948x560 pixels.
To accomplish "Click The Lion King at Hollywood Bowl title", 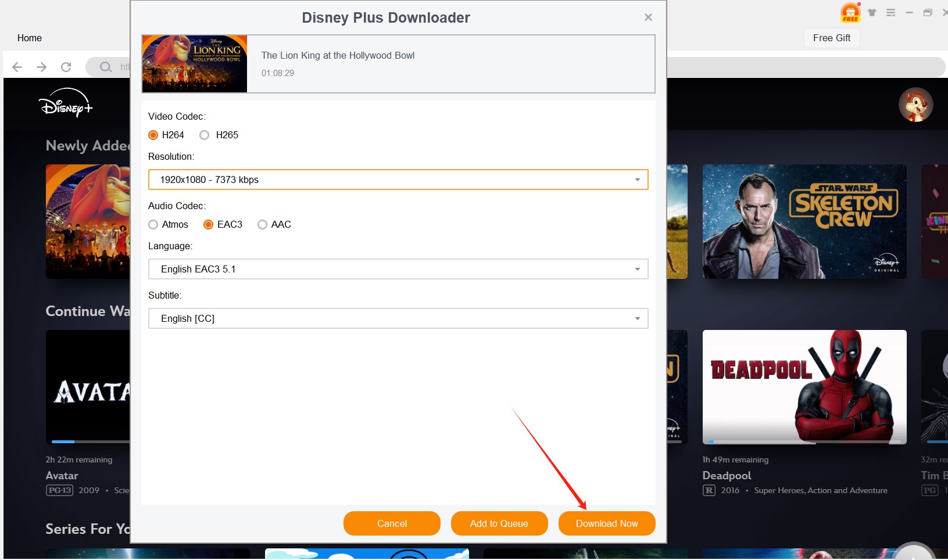I will [338, 55].
